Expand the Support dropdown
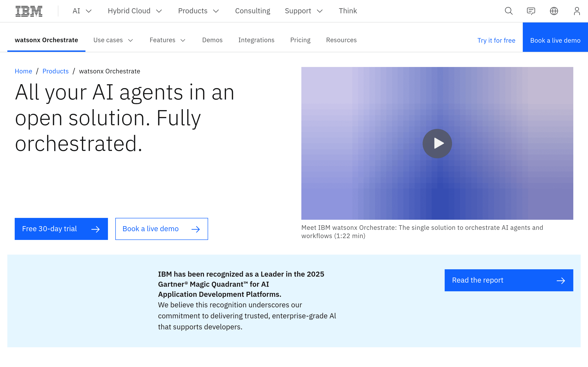Screen dimensions: 588x367 click(x=304, y=11)
